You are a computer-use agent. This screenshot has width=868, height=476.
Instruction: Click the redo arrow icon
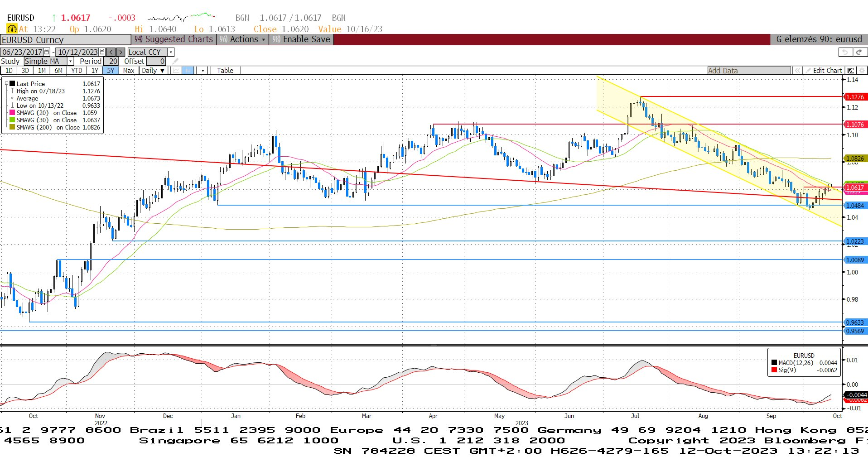pos(859,52)
